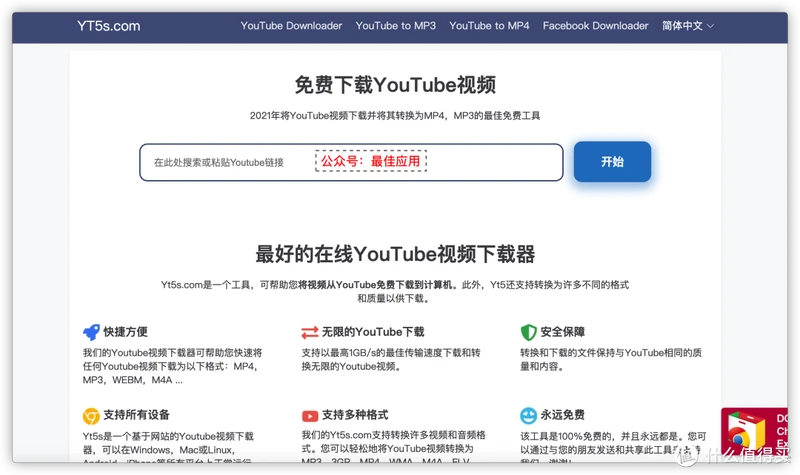Click the YT5s.com site logo
The height and width of the screenshot is (475, 800).
[x=109, y=26]
